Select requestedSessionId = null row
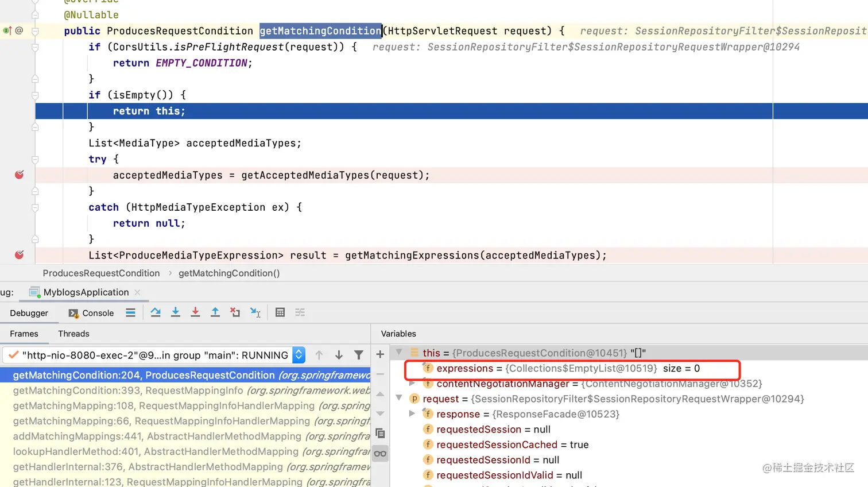The height and width of the screenshot is (487, 868). click(629, 460)
